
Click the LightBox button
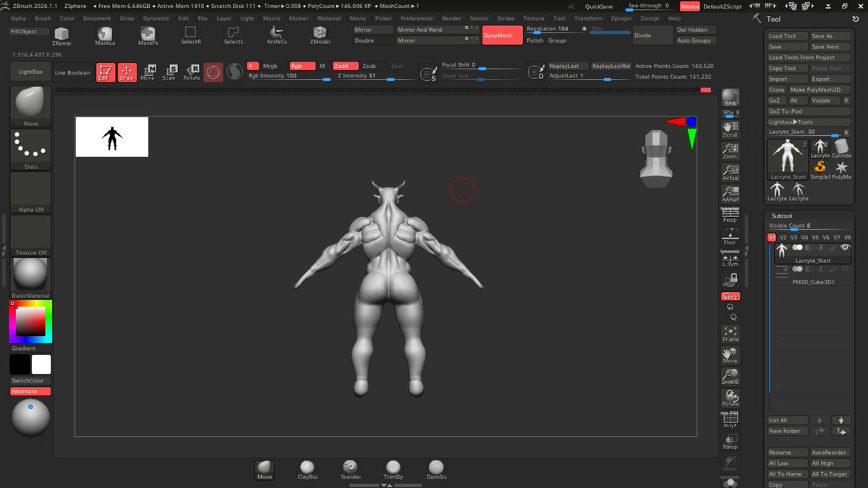click(30, 72)
